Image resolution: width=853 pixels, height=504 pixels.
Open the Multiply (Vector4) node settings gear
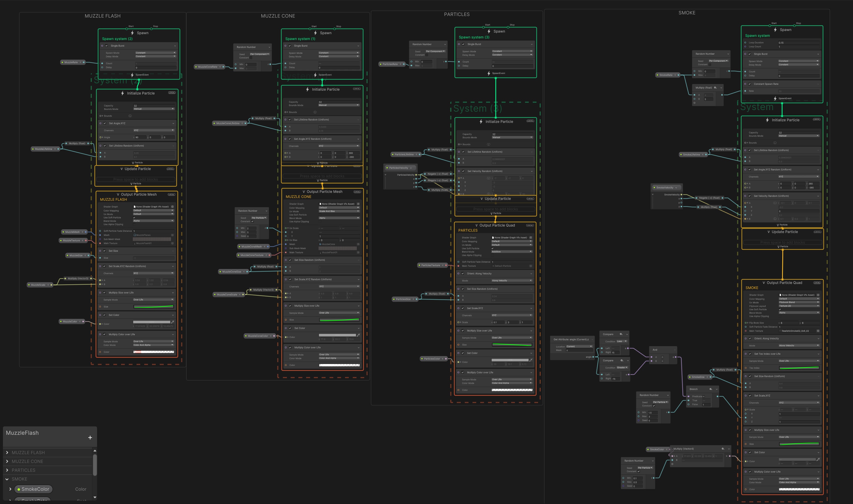click(723, 449)
